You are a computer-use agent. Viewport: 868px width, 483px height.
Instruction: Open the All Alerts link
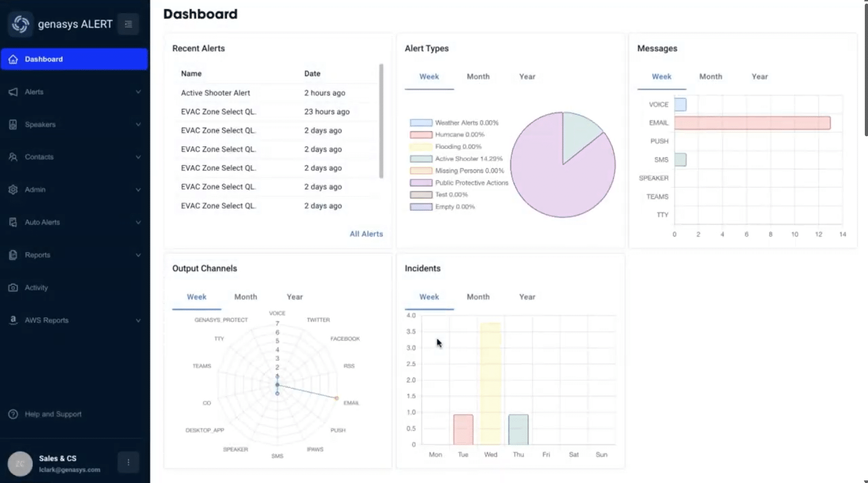click(366, 234)
